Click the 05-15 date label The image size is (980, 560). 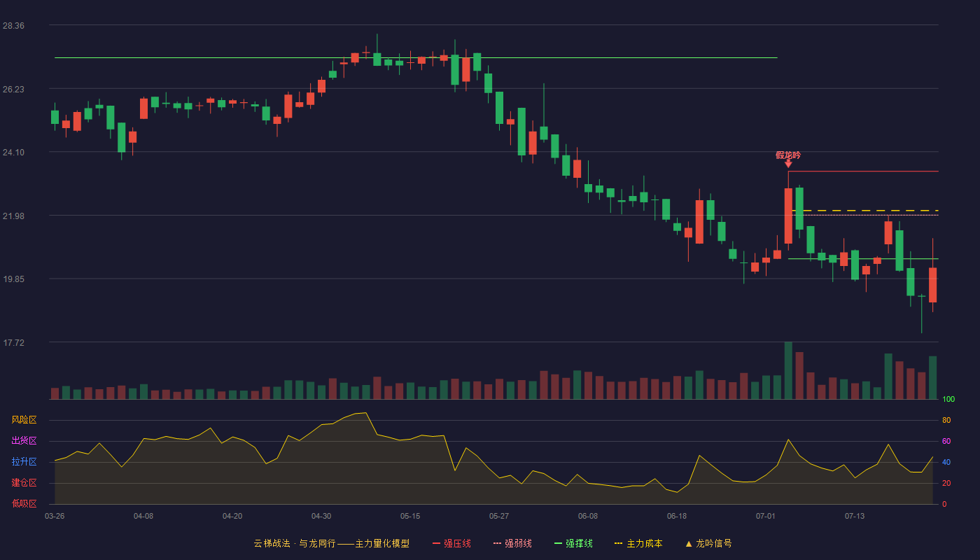click(410, 516)
